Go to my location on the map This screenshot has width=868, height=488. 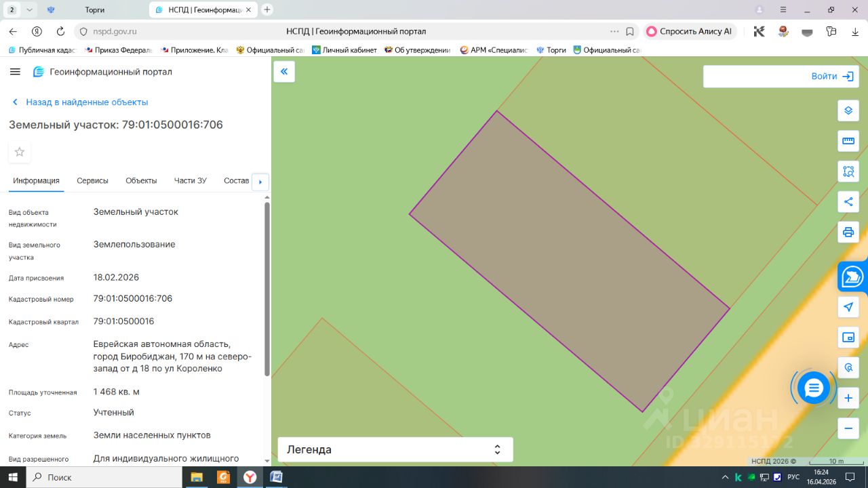pos(848,307)
